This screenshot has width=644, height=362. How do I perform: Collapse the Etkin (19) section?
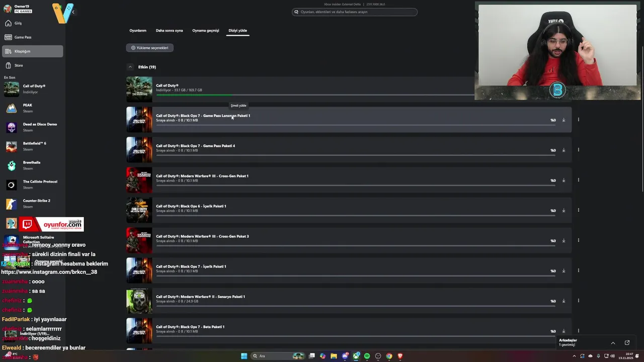130,67
